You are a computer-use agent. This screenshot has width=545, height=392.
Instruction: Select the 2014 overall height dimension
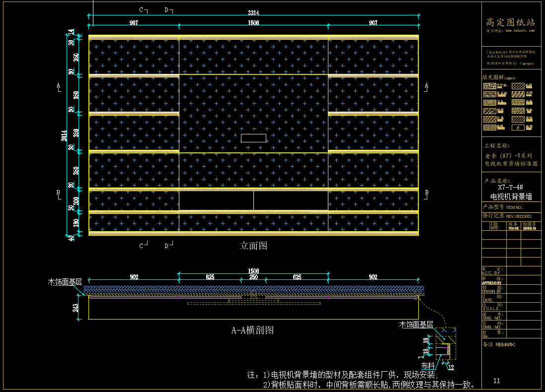[x=65, y=134]
